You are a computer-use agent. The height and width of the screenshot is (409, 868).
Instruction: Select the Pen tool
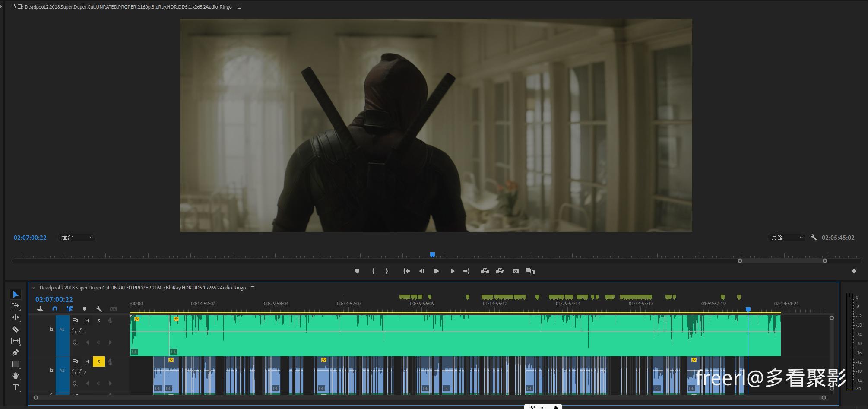[16, 353]
